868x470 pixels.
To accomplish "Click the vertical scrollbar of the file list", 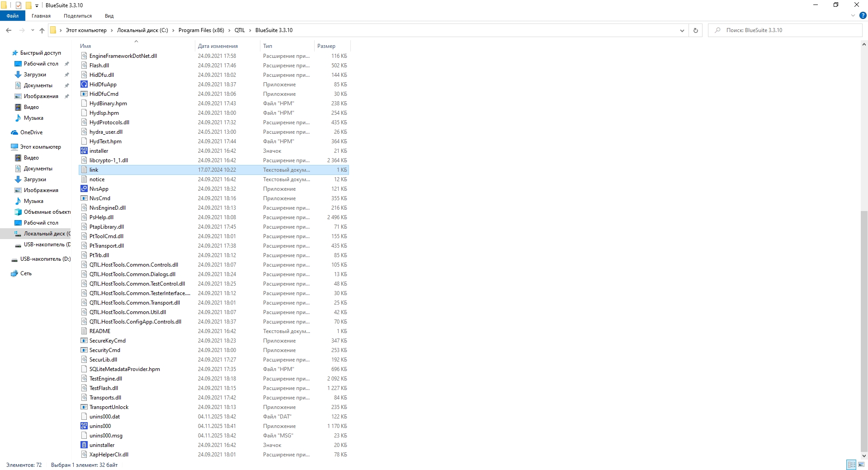I will coord(864,316).
